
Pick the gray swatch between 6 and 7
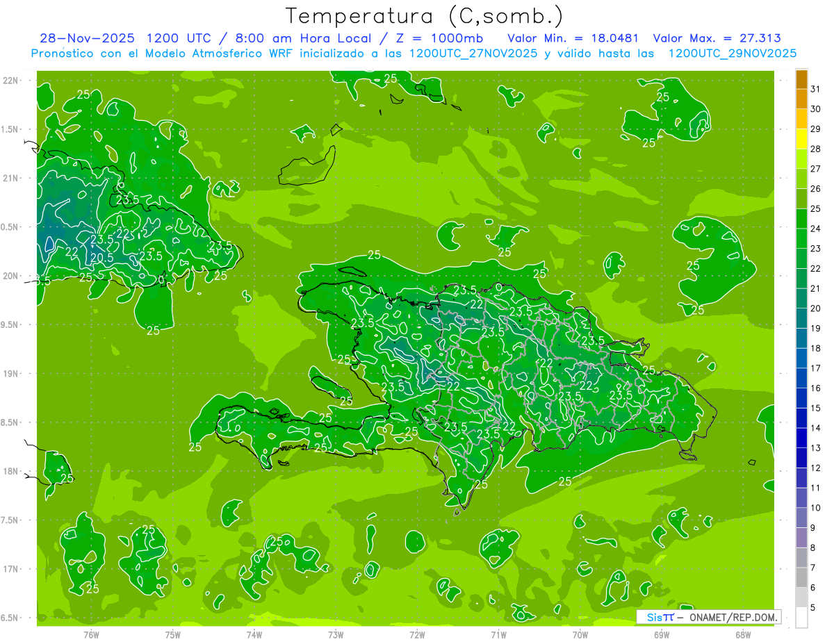click(x=801, y=577)
